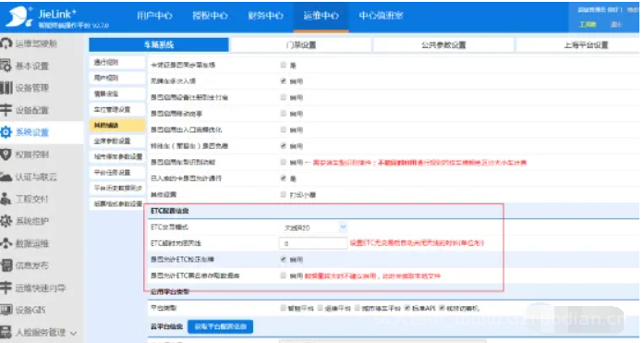Viewport: 644px width, 343px height.
Task: Switch to the 门禁设置 tab
Action: tap(301, 44)
